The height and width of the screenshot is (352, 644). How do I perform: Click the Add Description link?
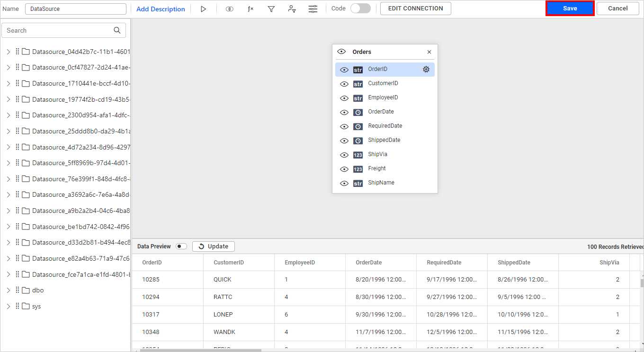click(161, 9)
